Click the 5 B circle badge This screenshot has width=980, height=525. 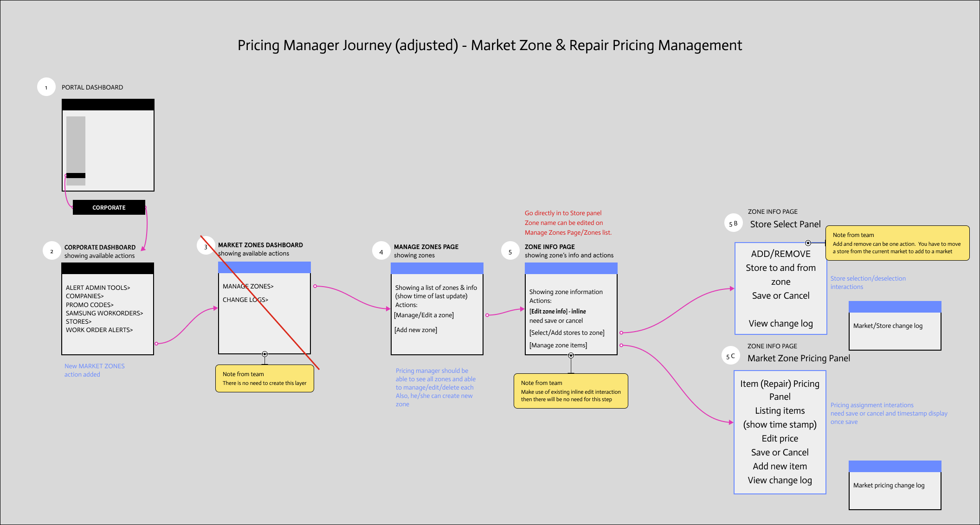(x=733, y=224)
